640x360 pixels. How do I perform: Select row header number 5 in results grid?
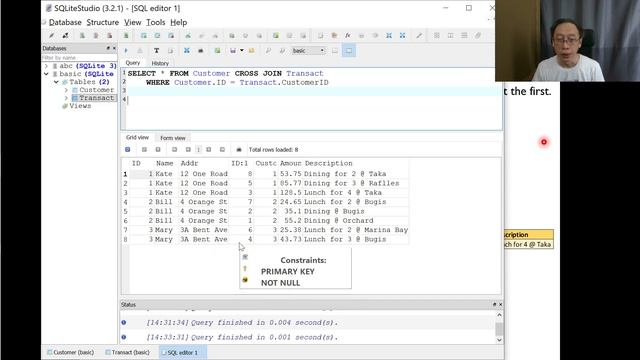click(125, 211)
